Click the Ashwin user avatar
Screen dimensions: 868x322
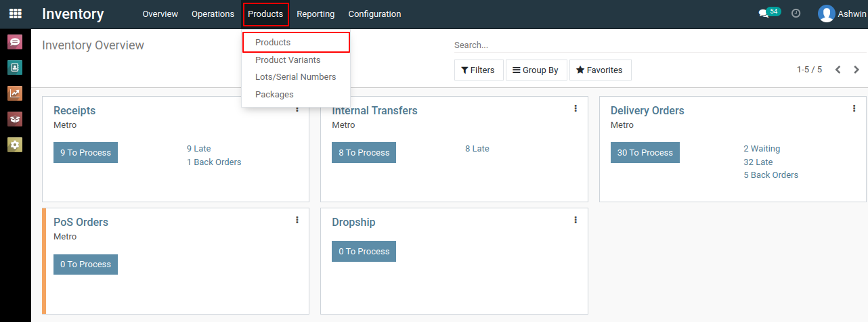pyautogui.click(x=826, y=14)
